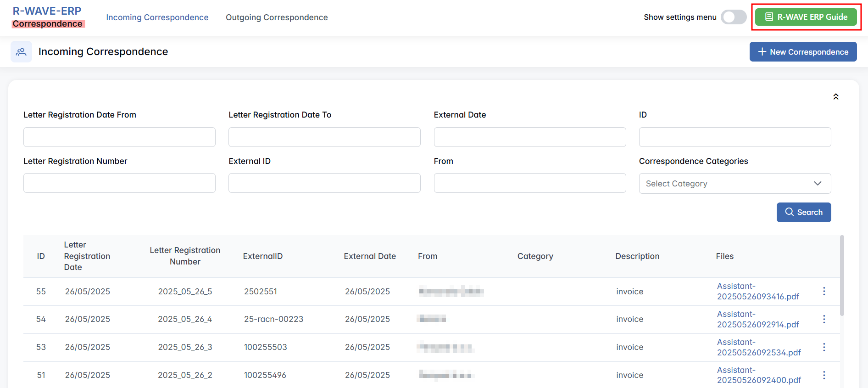Viewport: 868px width, 388px height.
Task: Open the R-WAVE ERP Guide
Action: point(806,17)
